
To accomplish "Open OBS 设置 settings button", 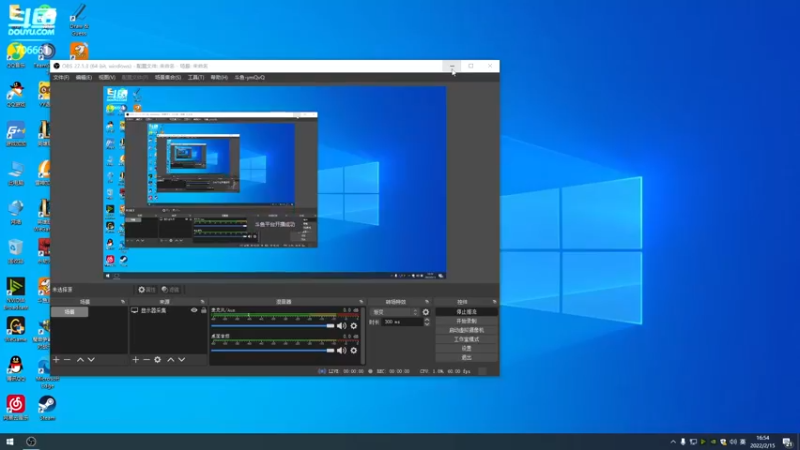I will click(466, 348).
